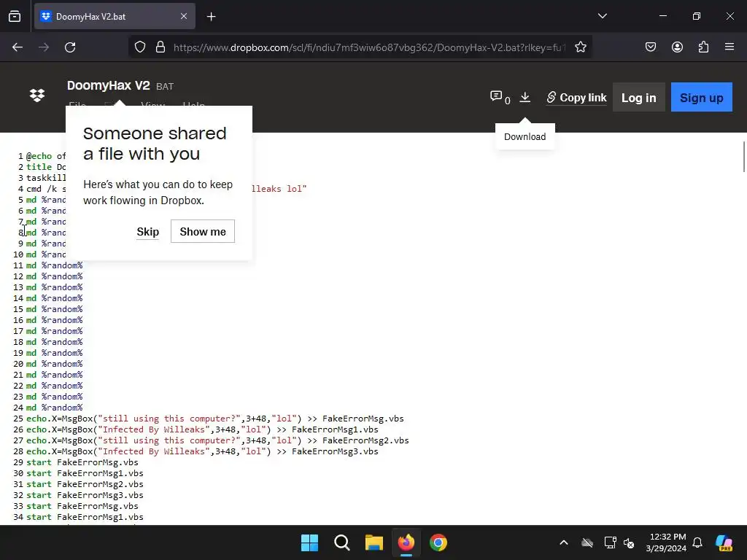747x560 pixels.
Task: Open the notifications bell
Action: pos(697,542)
